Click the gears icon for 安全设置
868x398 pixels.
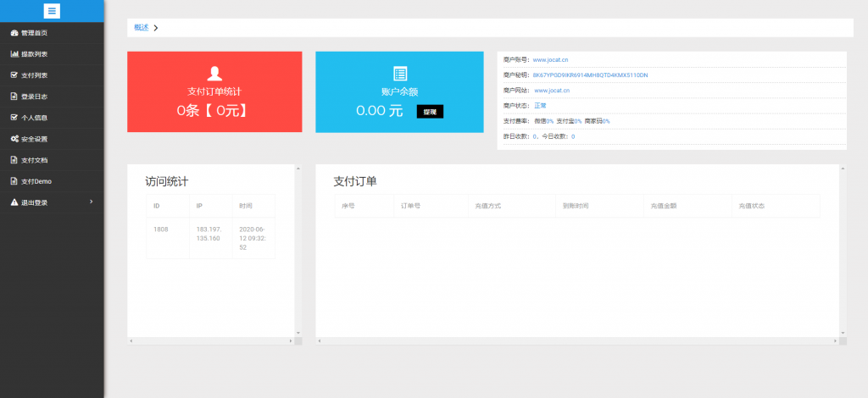click(x=14, y=139)
